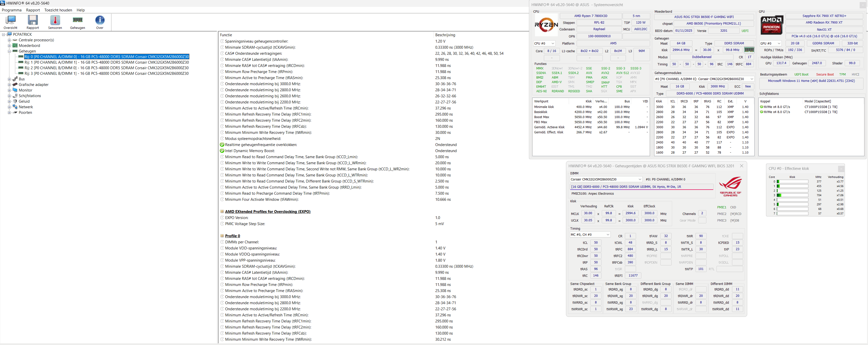Screen dimensions: 868x345
Task: Click the Geheugen memory toolbar icon
Action: click(77, 20)
